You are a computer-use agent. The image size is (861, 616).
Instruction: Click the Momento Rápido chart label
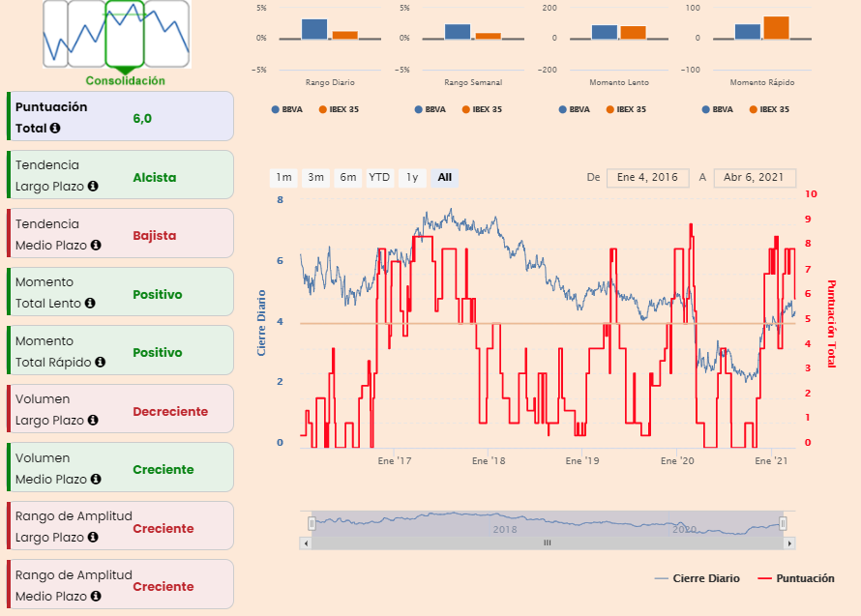tap(762, 82)
